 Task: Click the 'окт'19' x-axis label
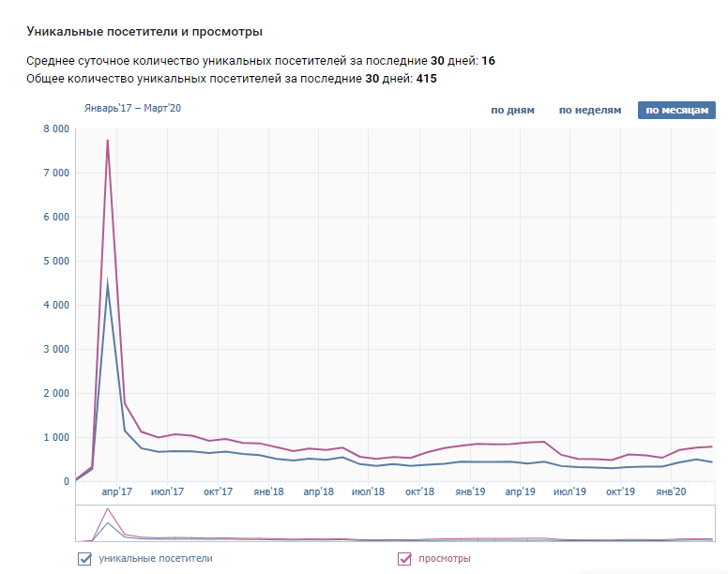(x=620, y=491)
